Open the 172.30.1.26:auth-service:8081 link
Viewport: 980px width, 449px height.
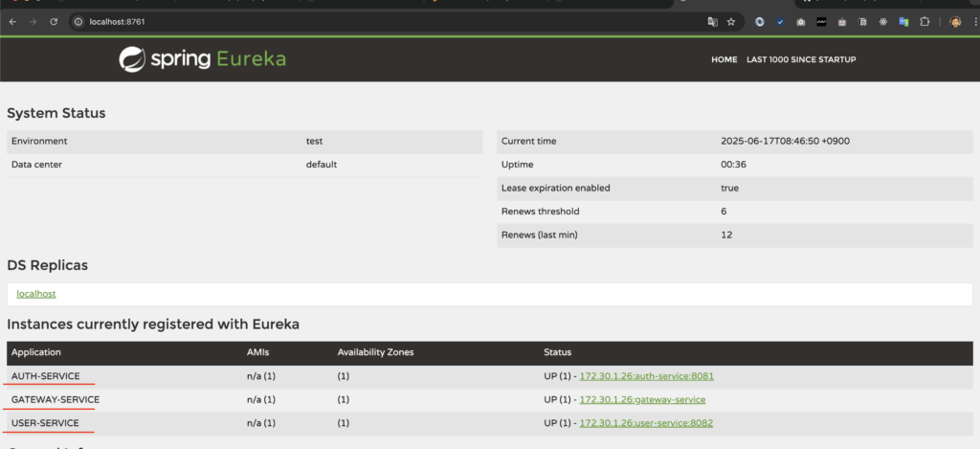point(647,376)
